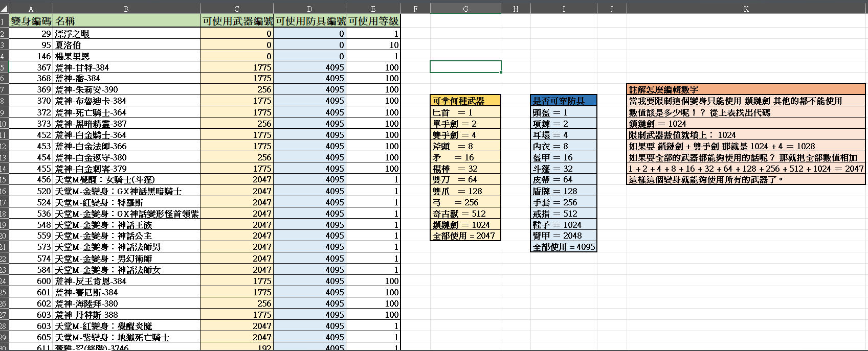Viewport: 868px width, 351px height.
Task: Select cell 荒神-死亡騎士-364
Action: click(126, 112)
